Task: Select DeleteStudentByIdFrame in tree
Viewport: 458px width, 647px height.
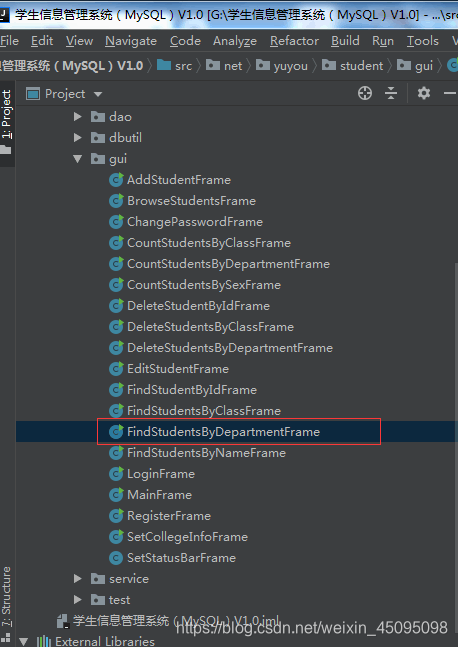Action: pos(198,306)
